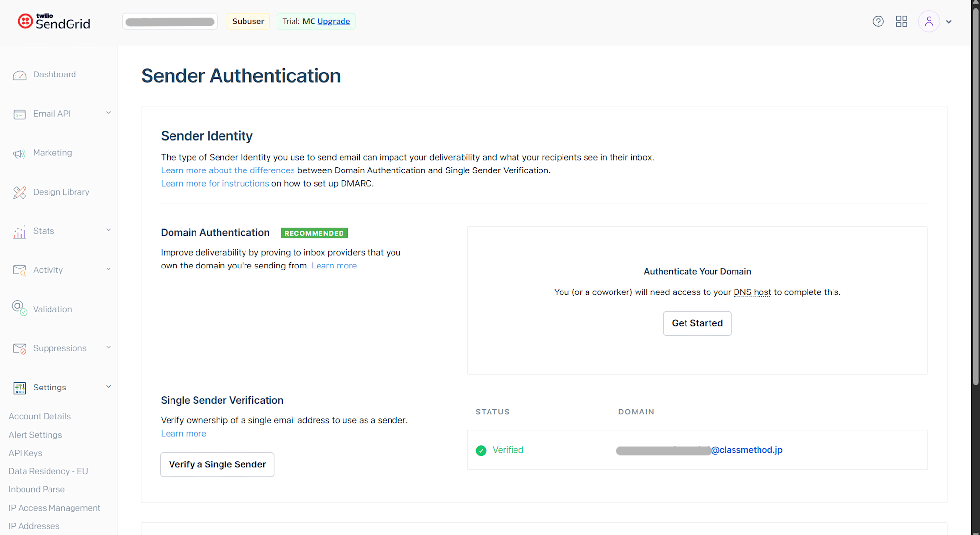Screen dimensions: 980x535
Task: Click the Subuser badge
Action: point(248,21)
